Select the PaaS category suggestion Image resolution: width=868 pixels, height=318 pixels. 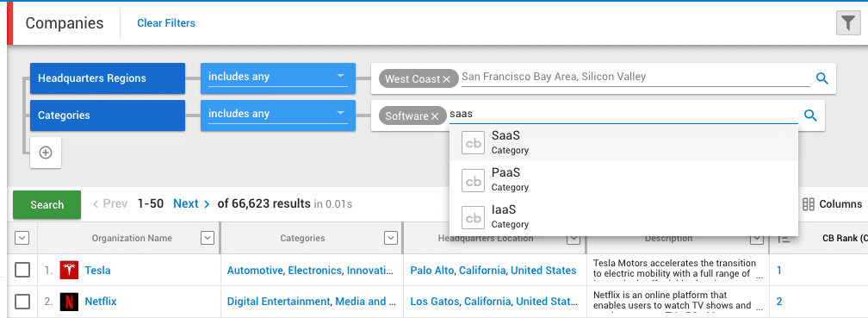point(623,179)
